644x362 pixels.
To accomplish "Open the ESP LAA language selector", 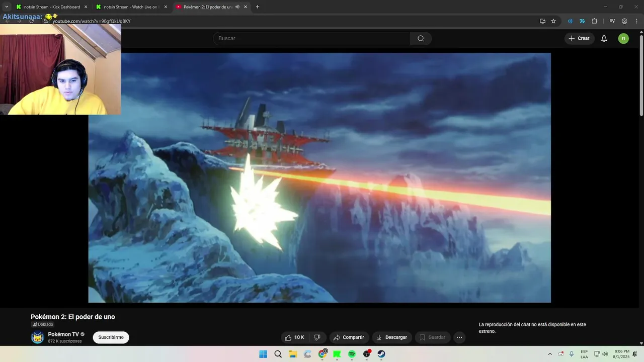I will [584, 354].
